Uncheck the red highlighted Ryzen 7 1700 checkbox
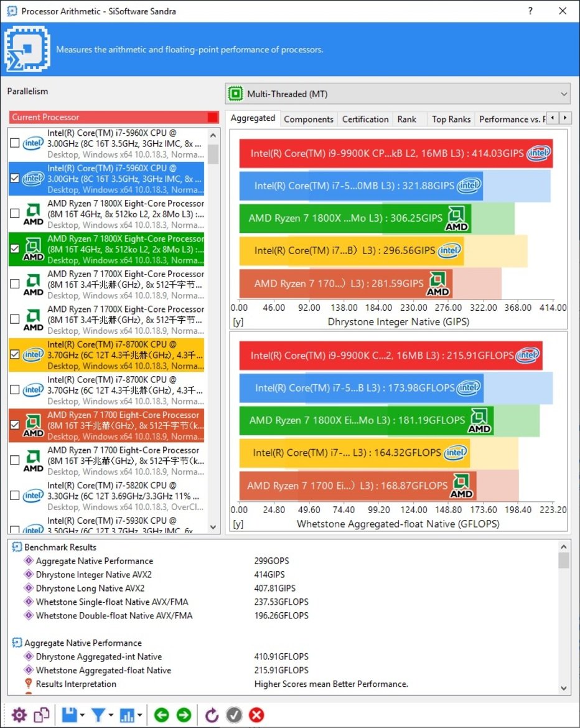 [x=15, y=425]
